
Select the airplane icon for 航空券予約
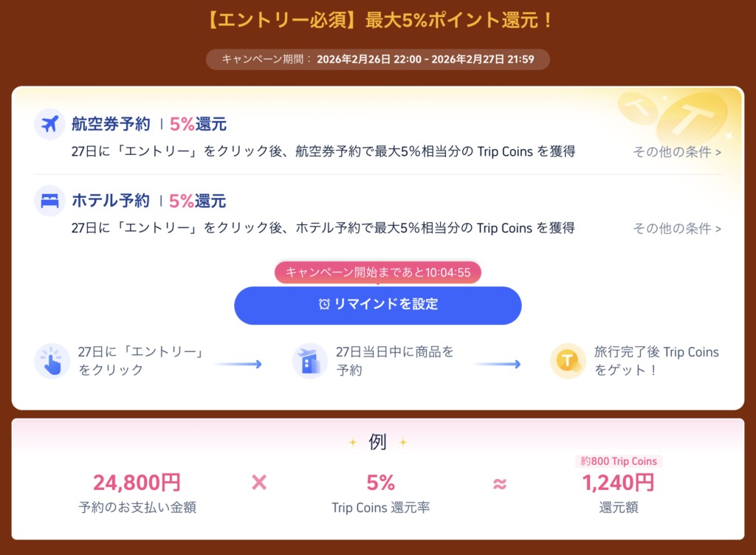click(49, 123)
